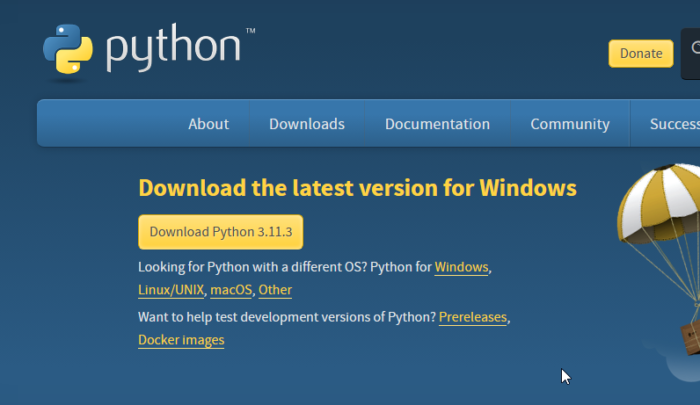The height and width of the screenshot is (405, 700).
Task: Click the magnifying glass search icon
Action: pos(692,53)
